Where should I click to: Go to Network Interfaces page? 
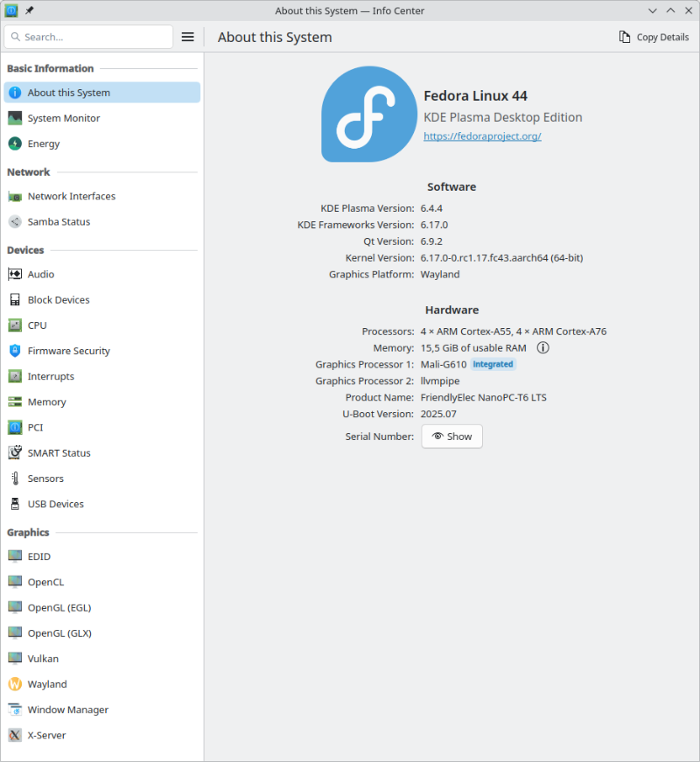[x=71, y=196]
